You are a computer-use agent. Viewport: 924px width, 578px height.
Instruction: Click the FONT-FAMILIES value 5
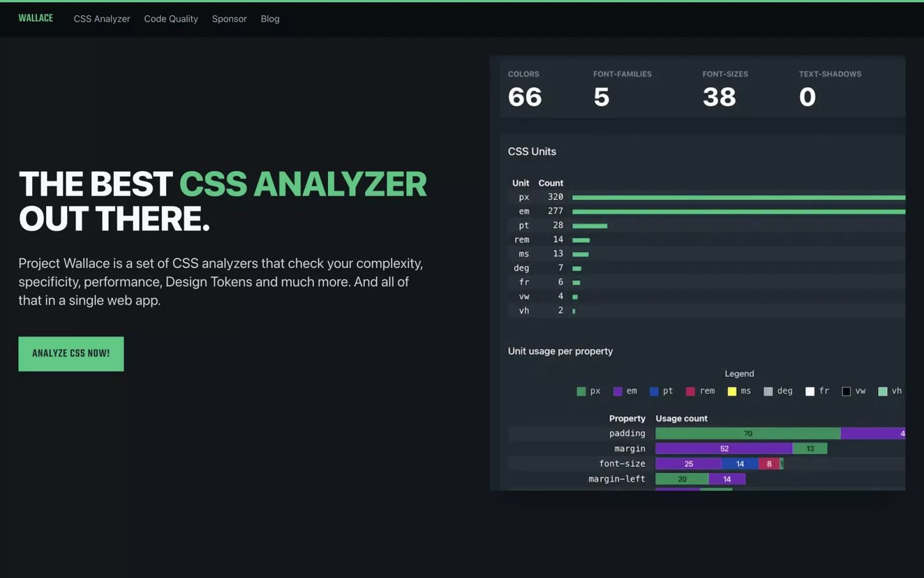click(x=601, y=97)
